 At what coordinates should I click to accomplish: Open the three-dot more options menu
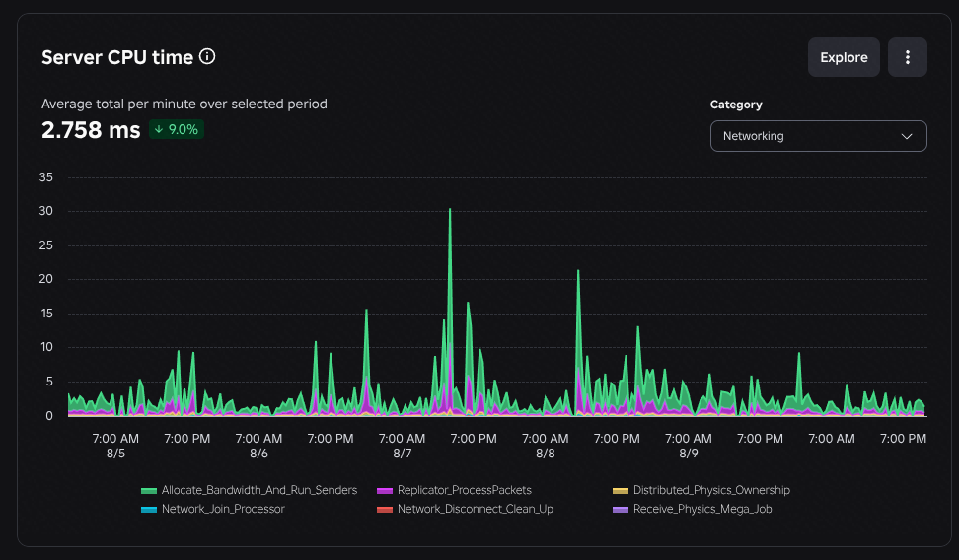[908, 57]
